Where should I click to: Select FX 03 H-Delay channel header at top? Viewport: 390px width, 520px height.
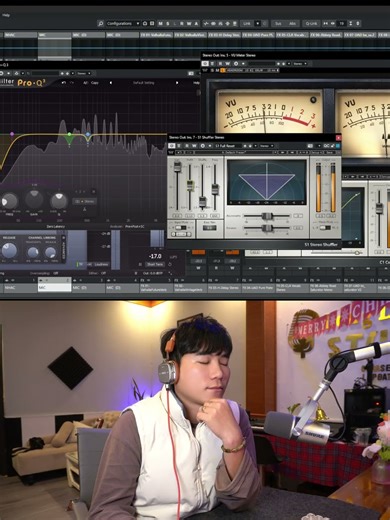coord(224,35)
